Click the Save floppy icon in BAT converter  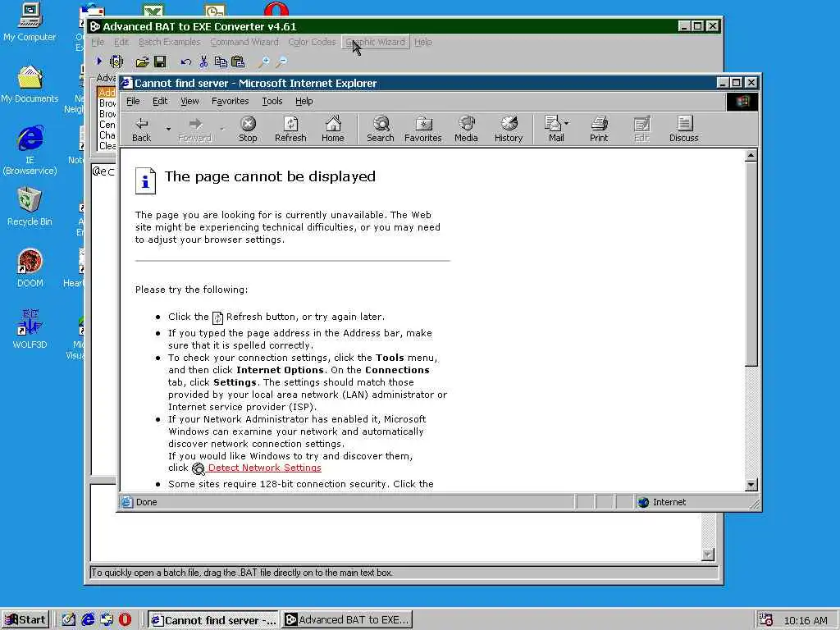160,62
